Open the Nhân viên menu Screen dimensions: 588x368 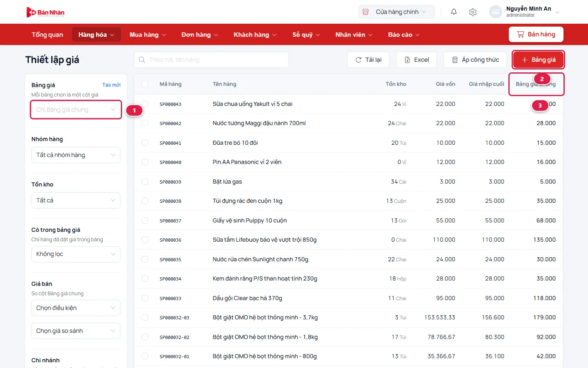tap(354, 35)
